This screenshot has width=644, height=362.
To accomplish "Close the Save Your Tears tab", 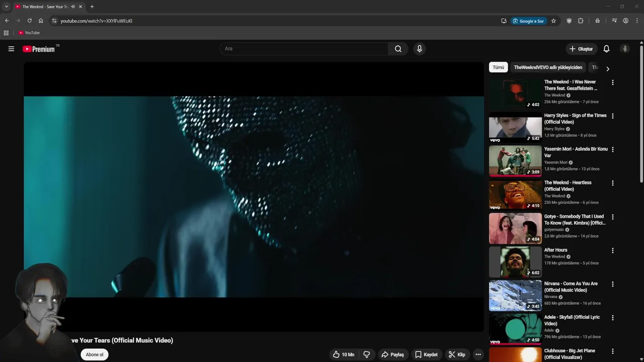I will point(80,7).
